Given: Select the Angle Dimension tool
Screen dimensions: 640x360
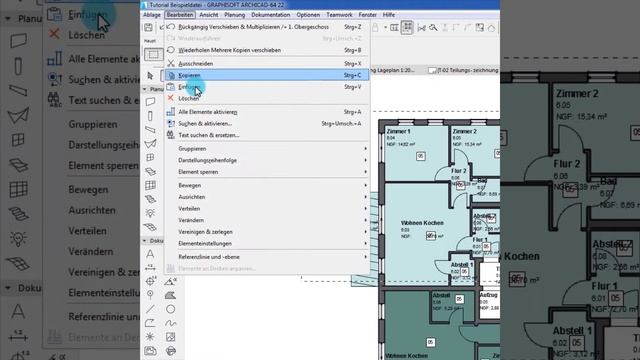Looking at the screenshot, I should click(x=170, y=281).
